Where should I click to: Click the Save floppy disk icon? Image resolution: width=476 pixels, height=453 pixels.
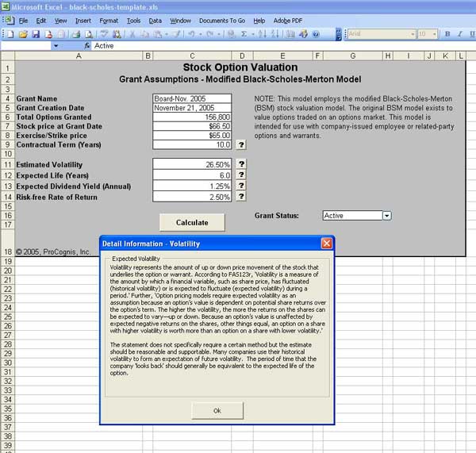pyautogui.click(x=36, y=34)
